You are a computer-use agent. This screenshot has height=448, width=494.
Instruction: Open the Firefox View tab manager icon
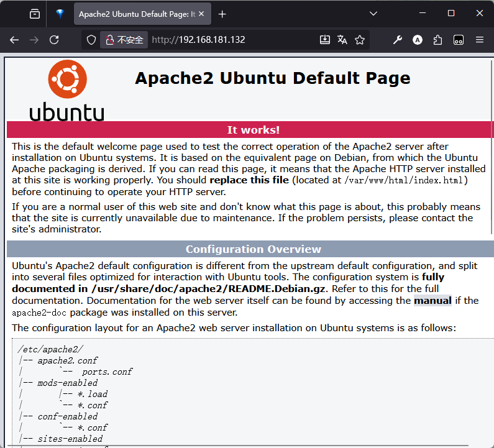[35, 14]
